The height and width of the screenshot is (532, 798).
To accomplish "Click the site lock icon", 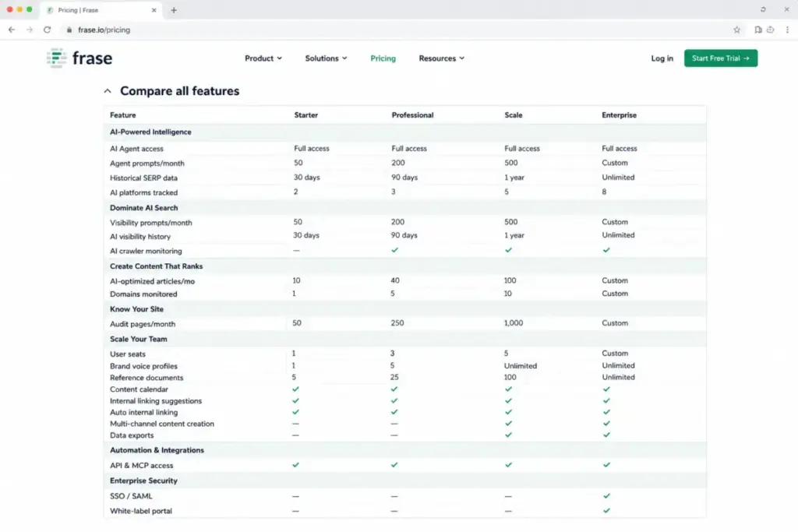I will pos(69,30).
